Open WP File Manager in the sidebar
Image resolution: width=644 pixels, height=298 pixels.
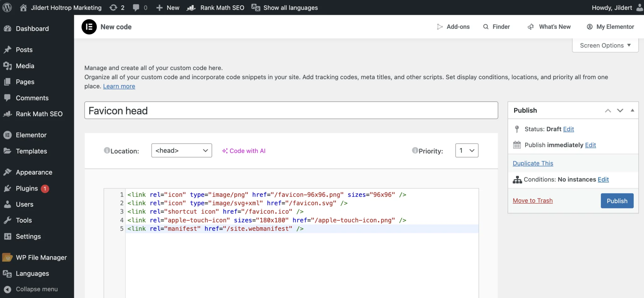(41, 257)
